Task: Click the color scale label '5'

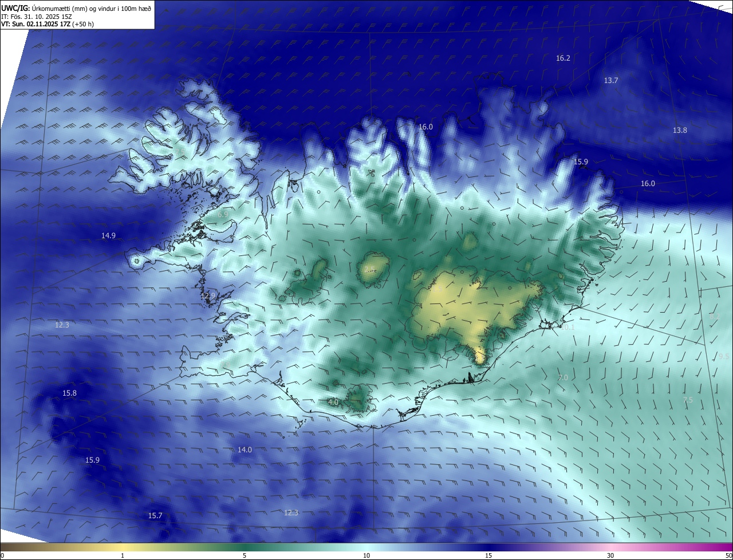Action: [245, 556]
